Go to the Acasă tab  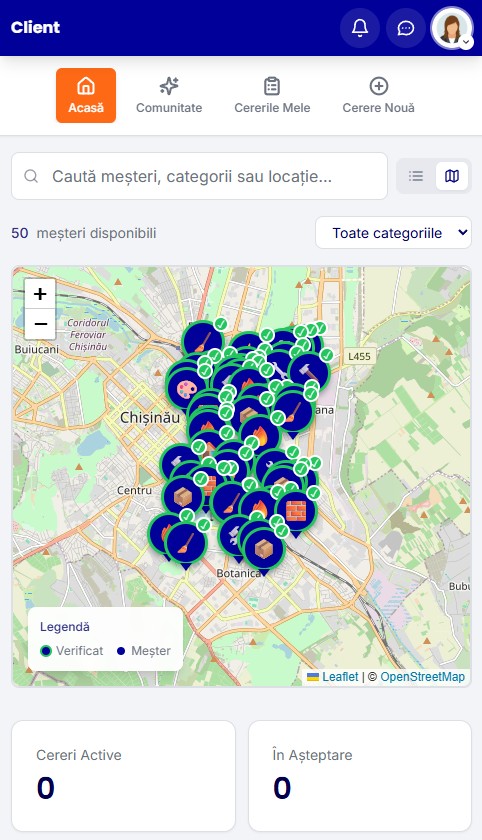coord(86,95)
